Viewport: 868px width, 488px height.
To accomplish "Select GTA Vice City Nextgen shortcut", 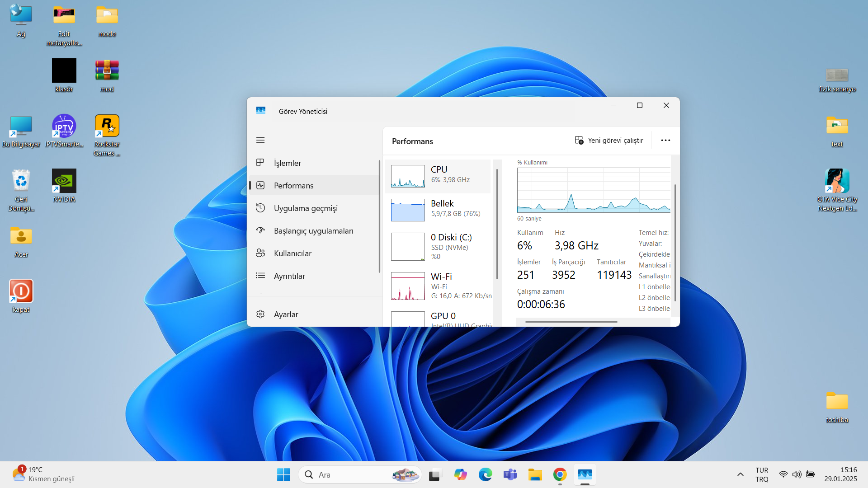I will pos(837,191).
